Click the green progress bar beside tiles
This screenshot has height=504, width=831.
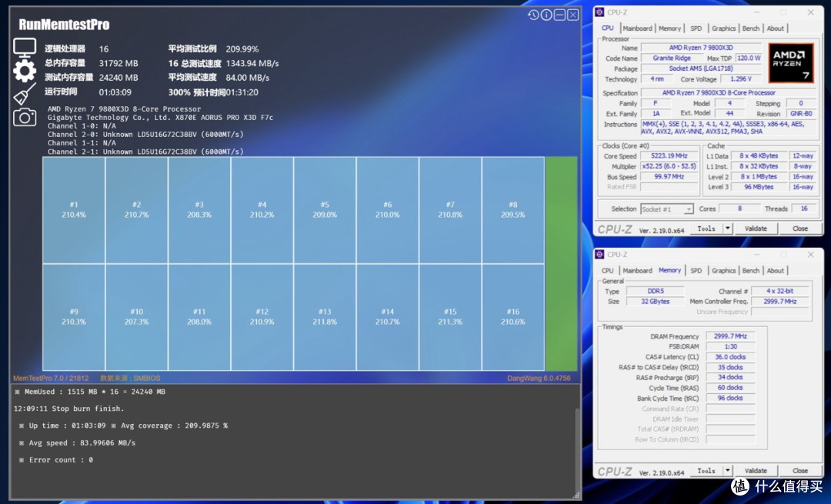[x=561, y=263]
